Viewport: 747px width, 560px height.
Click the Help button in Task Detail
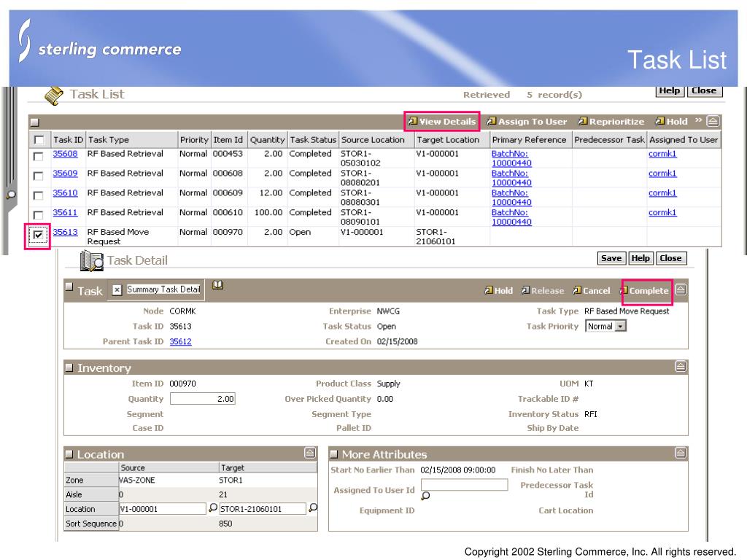(640, 258)
